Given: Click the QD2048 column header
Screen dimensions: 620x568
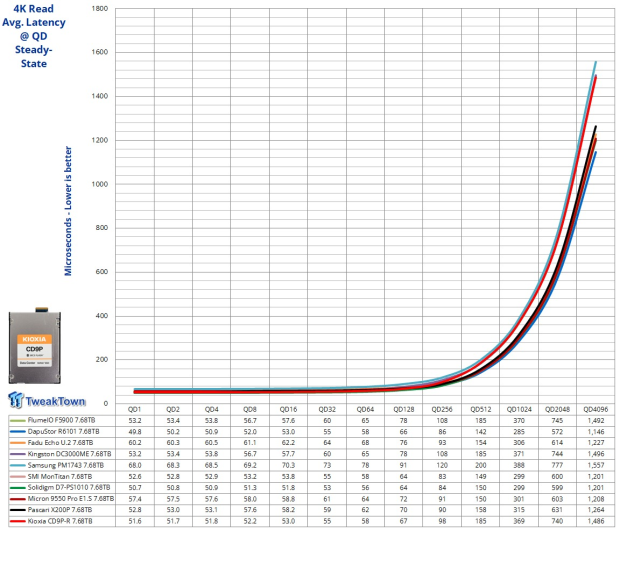Looking at the screenshot, I should (x=558, y=409).
